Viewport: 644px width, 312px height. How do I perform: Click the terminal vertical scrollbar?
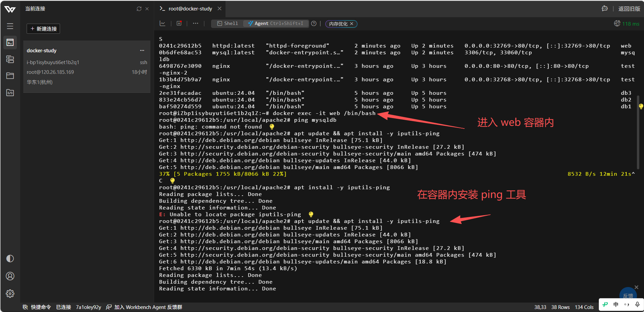point(638,132)
